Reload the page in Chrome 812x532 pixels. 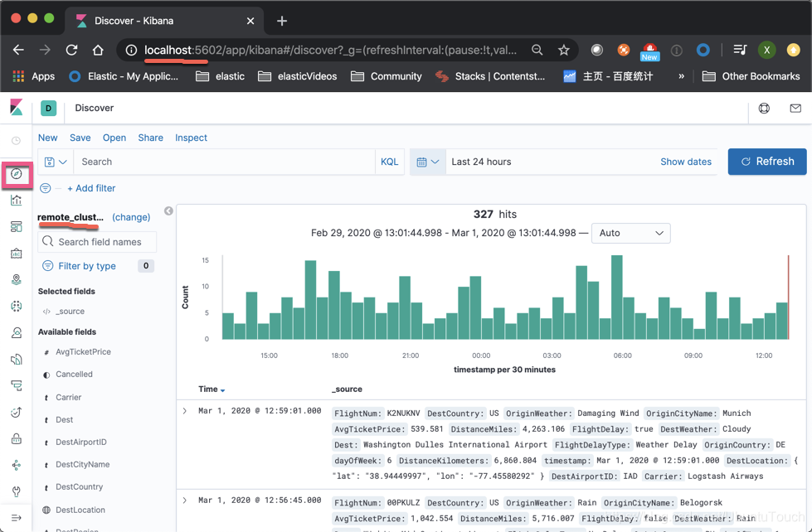[71, 50]
